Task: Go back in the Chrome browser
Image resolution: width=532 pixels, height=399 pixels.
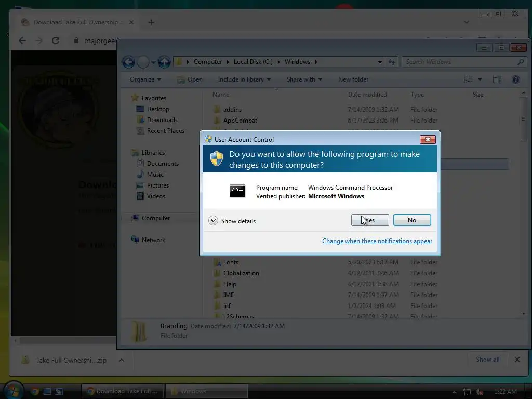Action: click(x=22, y=41)
